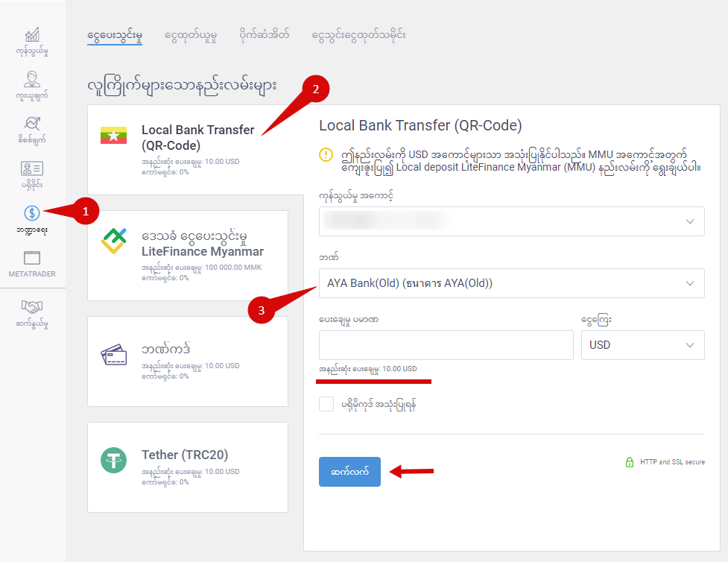
Task: Open the partnership handshake icon
Action: (32, 306)
